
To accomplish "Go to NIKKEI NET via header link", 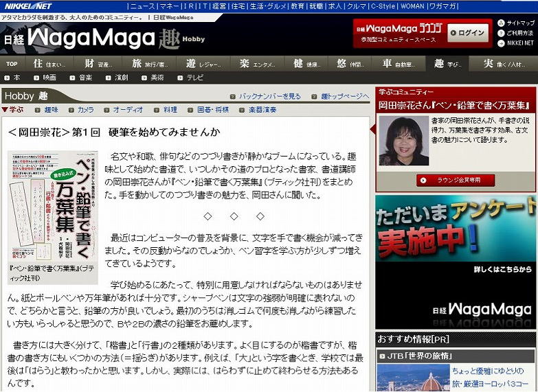I will (520, 43).
